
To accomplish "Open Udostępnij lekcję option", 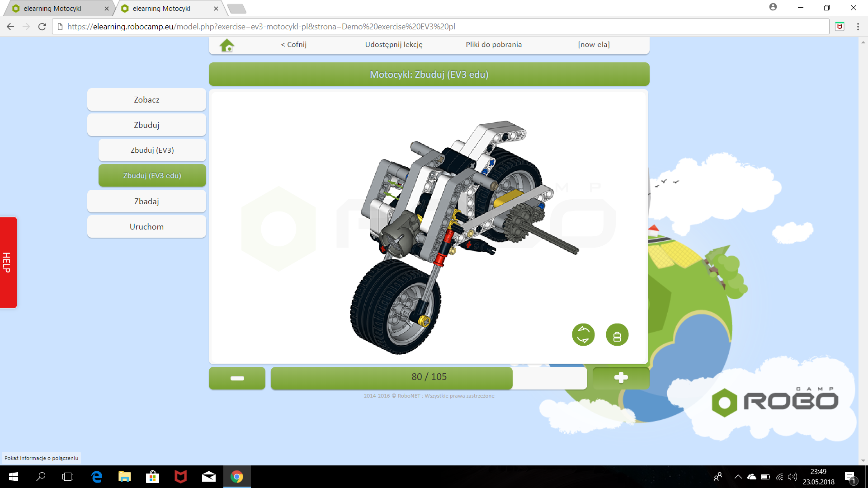I will (x=394, y=44).
